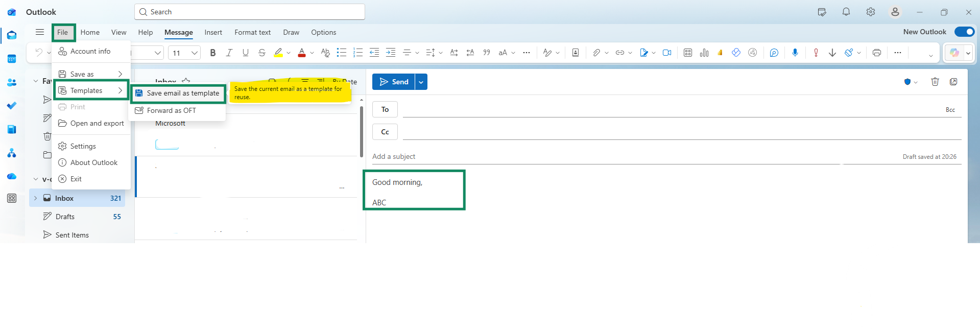Screen dimensions: 980x331
Task: Increase the paragraph indent
Action: (x=391, y=53)
